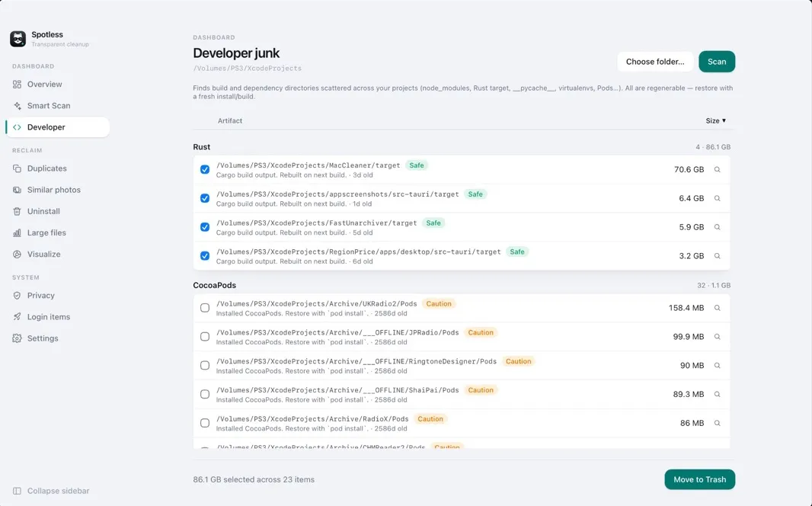Reveal UKRadio2/Pods with its magnifier icon
This screenshot has width=812, height=506.
click(x=718, y=308)
